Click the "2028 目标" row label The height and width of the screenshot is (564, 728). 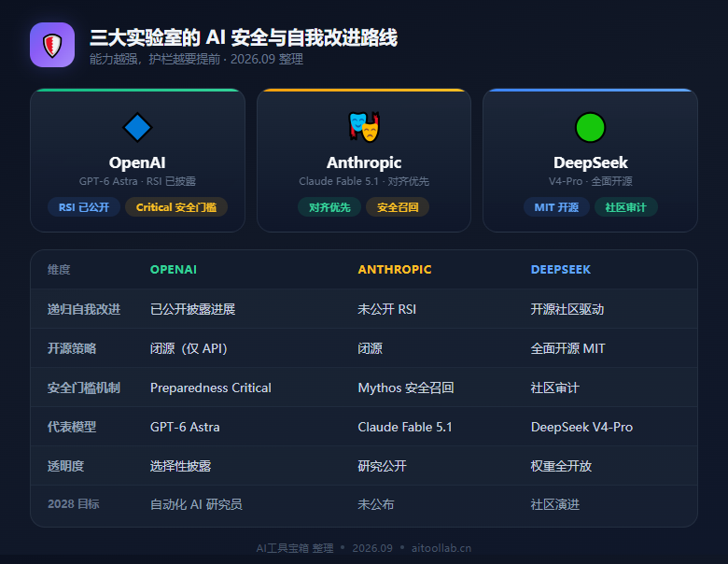pyautogui.click(x=74, y=504)
